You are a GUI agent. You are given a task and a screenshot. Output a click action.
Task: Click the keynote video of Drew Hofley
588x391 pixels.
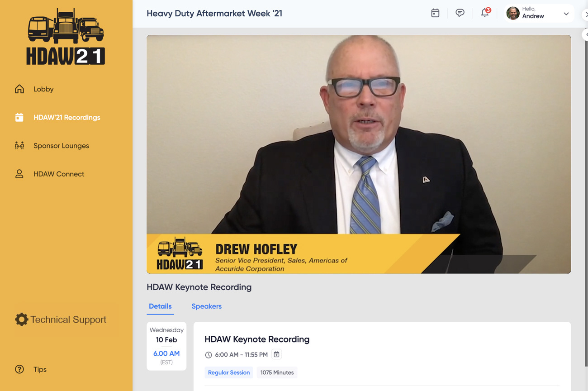point(359,154)
